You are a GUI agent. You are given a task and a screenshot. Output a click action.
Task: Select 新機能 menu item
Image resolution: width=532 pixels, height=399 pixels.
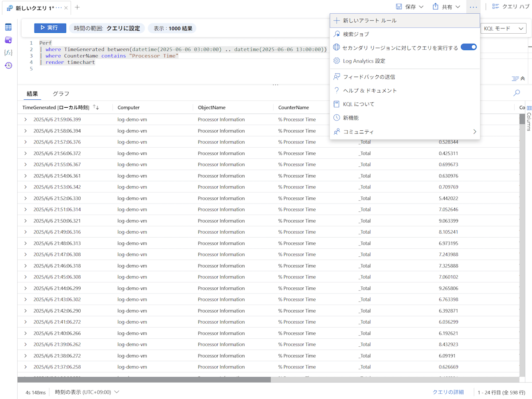(405, 118)
